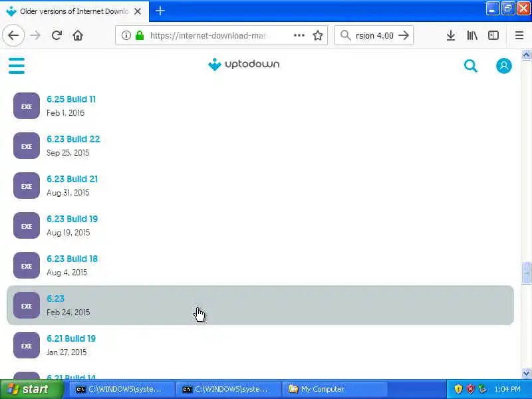Reload the current page
This screenshot has height=399, width=532.
[57, 35]
